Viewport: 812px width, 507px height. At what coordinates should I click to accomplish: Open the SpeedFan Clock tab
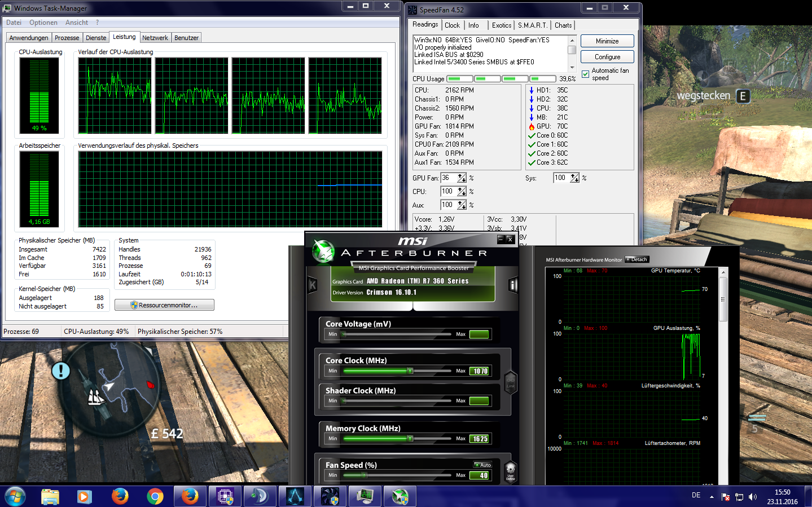click(x=452, y=25)
